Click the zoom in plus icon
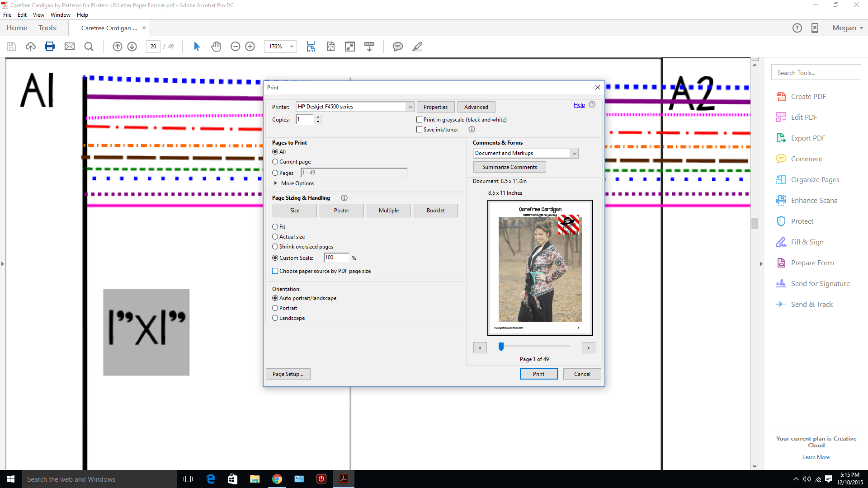This screenshot has height=488, width=868. tap(250, 47)
